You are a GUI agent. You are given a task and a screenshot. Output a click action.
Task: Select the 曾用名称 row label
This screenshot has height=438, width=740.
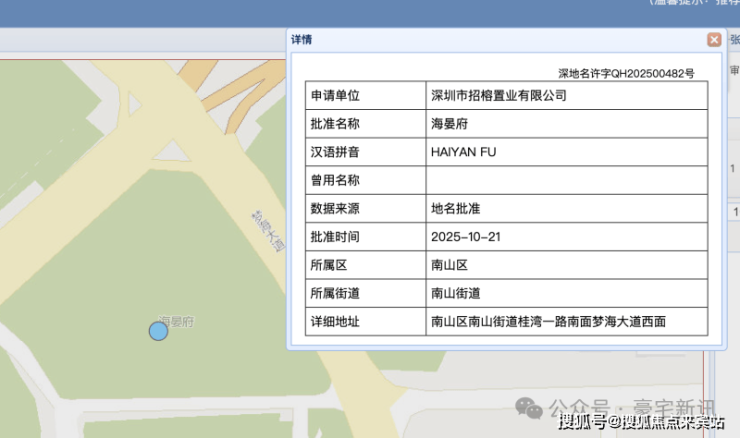click(335, 180)
